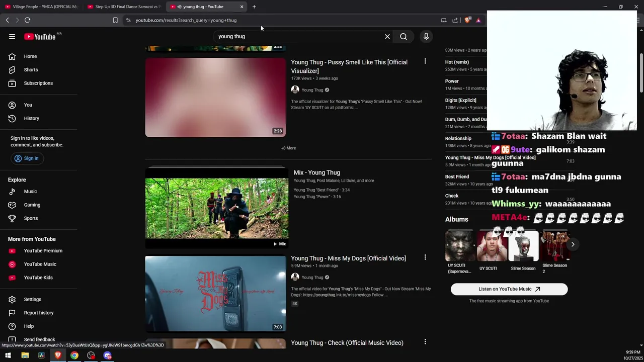Switch to Step Up 3D Final Dance tab
Screen dimensions: 644x362
click(x=124, y=7)
